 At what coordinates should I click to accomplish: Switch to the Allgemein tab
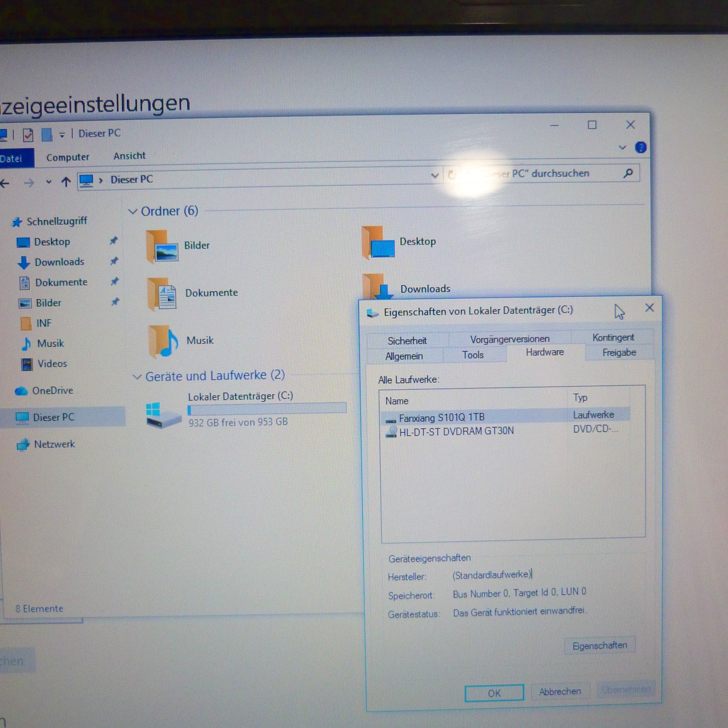point(404,356)
